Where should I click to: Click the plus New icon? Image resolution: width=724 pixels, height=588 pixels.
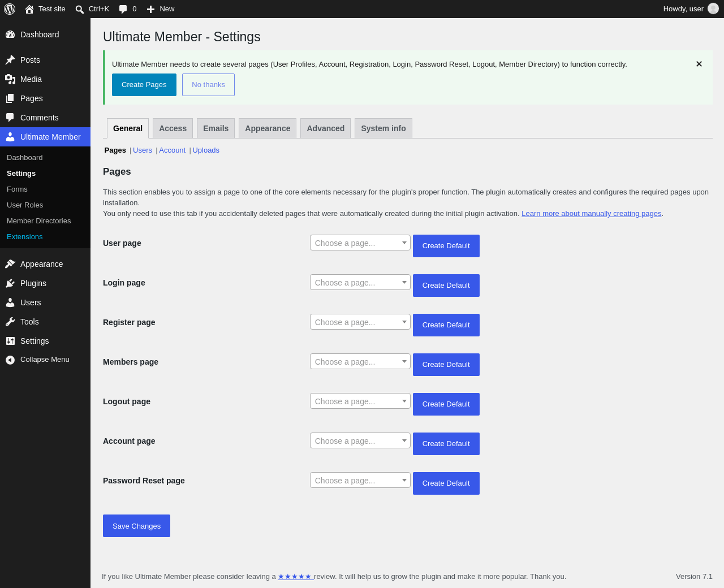150,9
